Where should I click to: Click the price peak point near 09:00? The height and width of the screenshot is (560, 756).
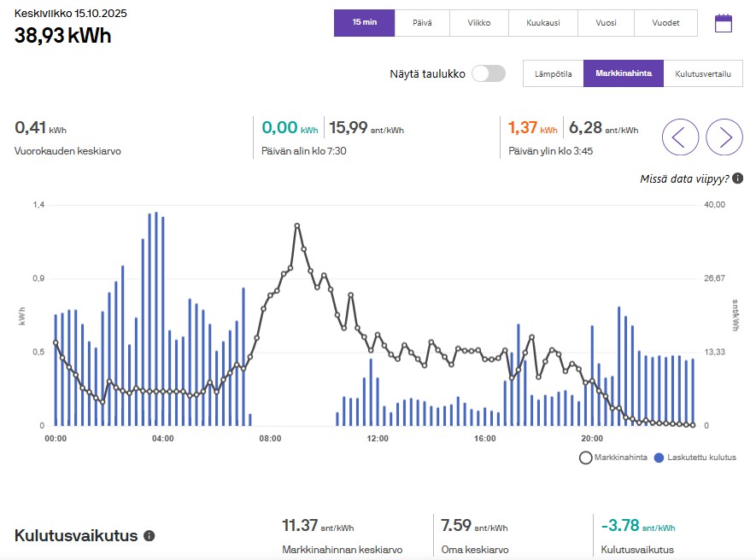tap(296, 225)
